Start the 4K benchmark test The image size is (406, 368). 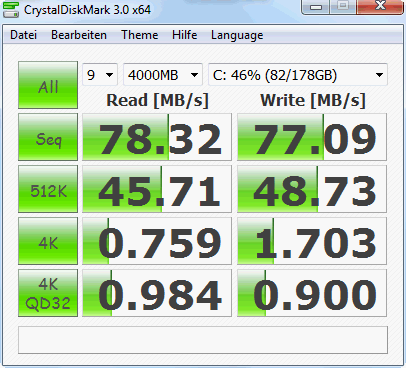point(48,241)
